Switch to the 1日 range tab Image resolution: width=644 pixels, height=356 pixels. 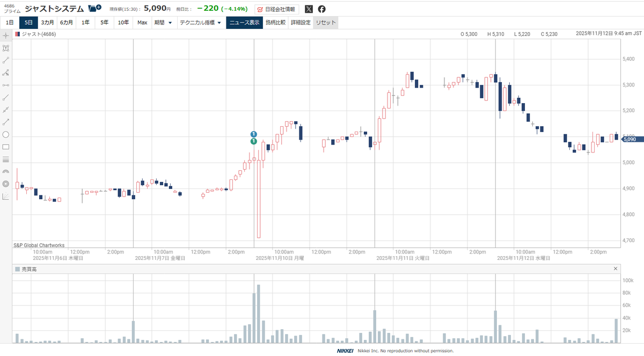(x=10, y=23)
